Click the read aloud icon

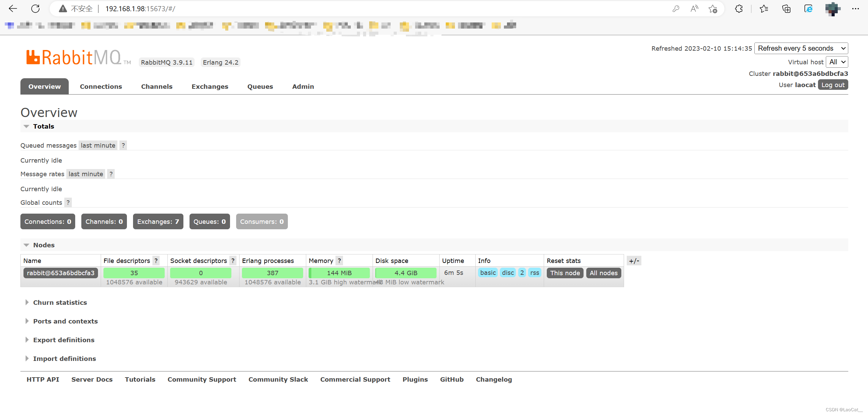click(x=694, y=9)
